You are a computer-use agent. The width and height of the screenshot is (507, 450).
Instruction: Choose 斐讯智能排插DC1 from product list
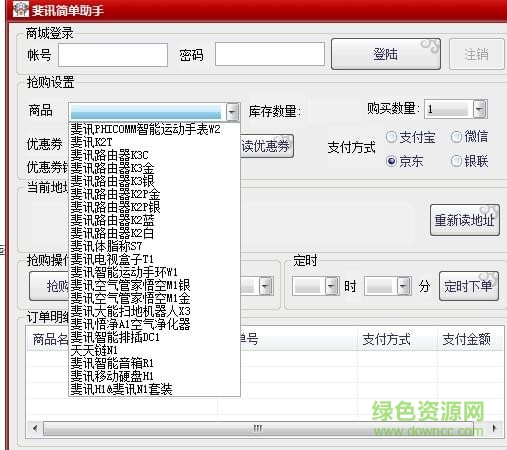pos(154,337)
